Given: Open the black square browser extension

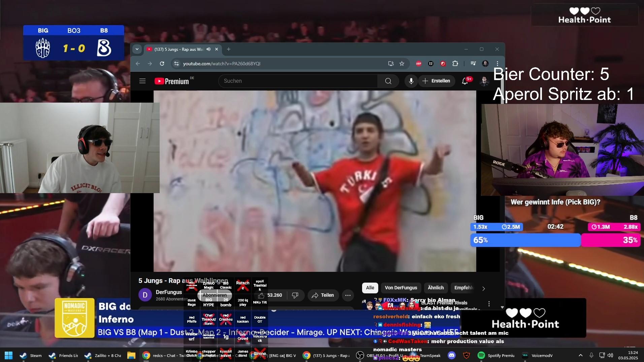Looking at the screenshot, I should click(431, 64).
